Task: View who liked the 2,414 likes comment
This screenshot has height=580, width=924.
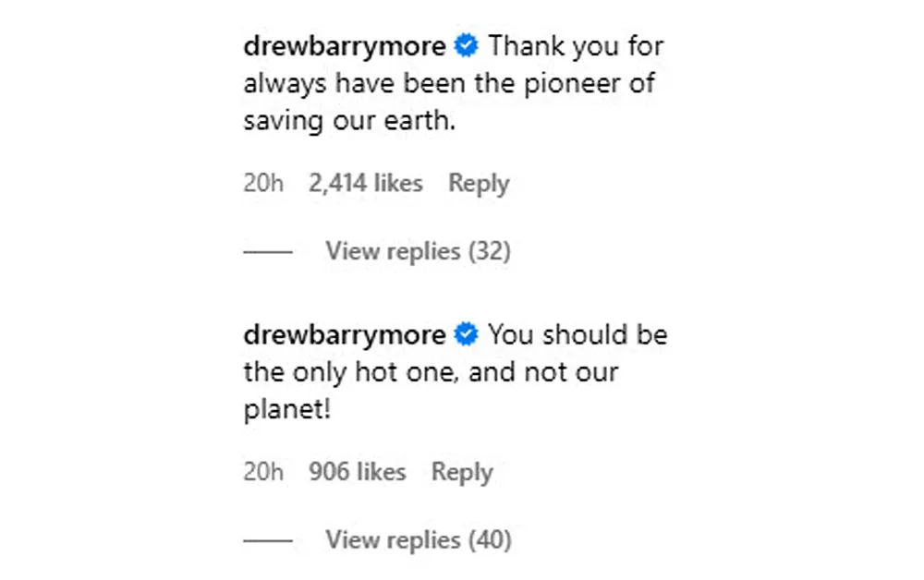Action: pos(365,183)
